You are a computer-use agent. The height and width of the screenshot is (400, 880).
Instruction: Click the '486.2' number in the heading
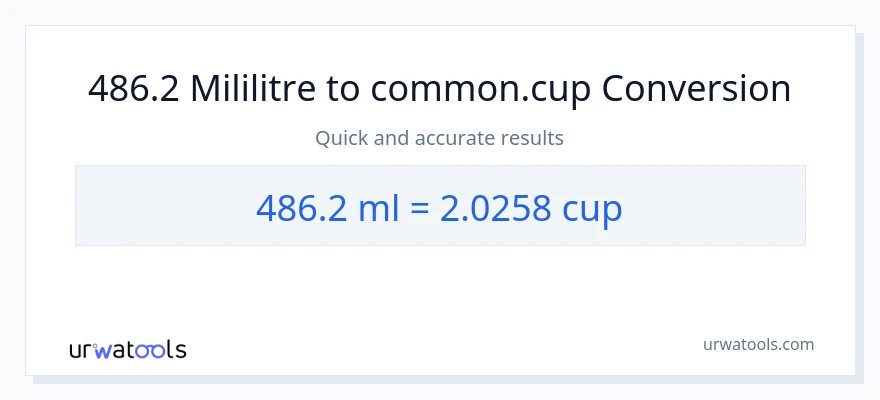pyautogui.click(x=134, y=89)
